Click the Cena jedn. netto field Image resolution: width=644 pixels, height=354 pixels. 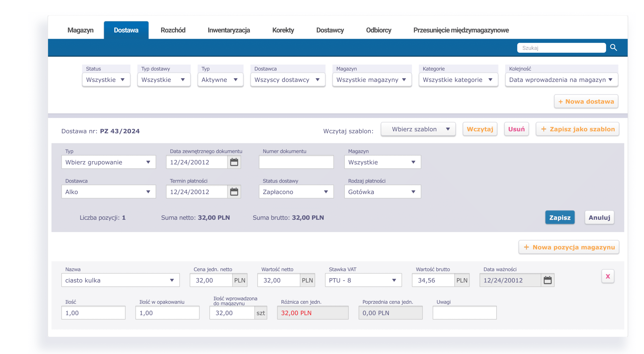(211, 280)
